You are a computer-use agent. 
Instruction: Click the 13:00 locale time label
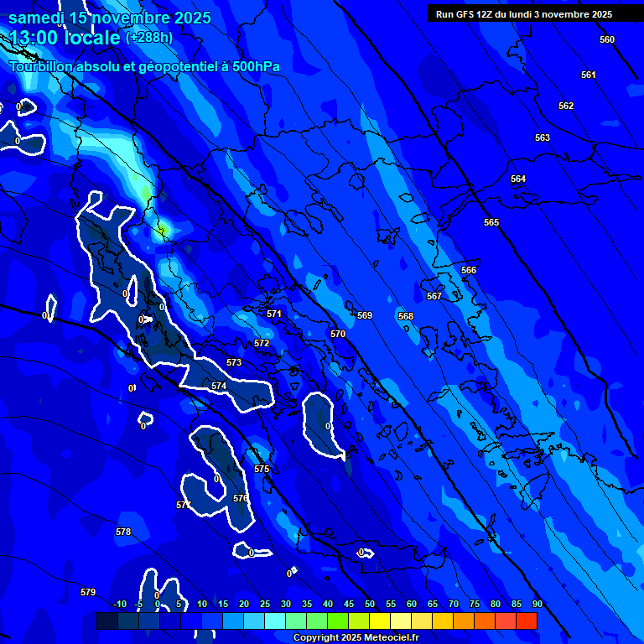[x=65, y=38]
